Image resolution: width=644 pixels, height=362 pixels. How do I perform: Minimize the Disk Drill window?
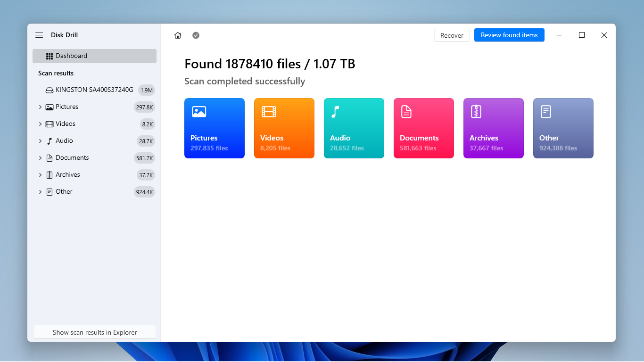click(x=559, y=35)
